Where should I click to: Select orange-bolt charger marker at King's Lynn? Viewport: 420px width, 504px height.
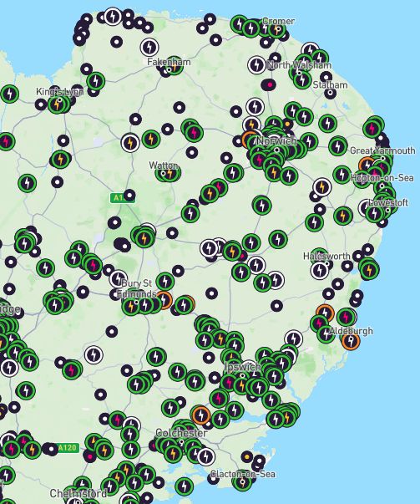coord(58,104)
